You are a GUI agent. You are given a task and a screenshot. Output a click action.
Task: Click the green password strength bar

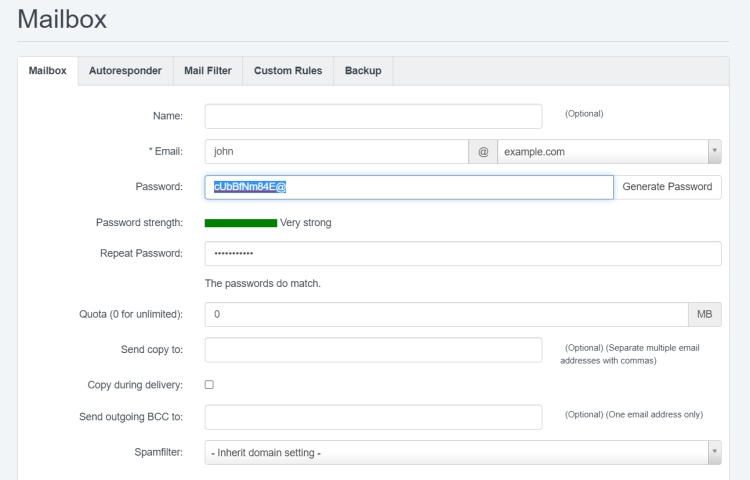click(240, 223)
